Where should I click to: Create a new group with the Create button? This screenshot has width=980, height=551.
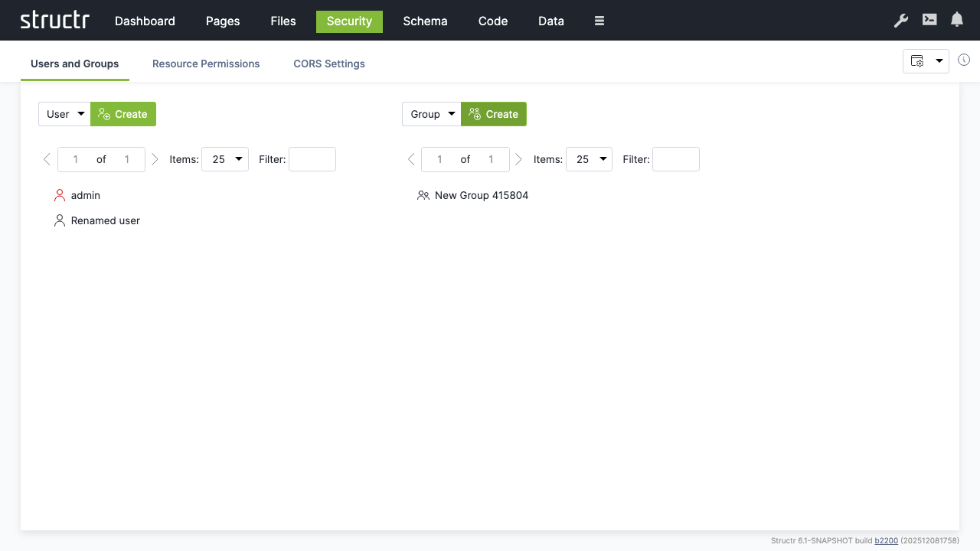pos(494,113)
